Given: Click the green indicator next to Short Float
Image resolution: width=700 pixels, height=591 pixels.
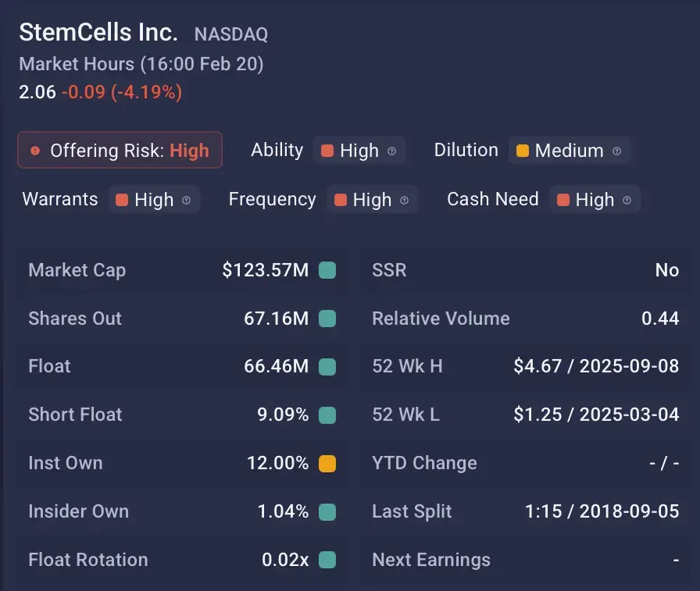Looking at the screenshot, I should 327,415.
